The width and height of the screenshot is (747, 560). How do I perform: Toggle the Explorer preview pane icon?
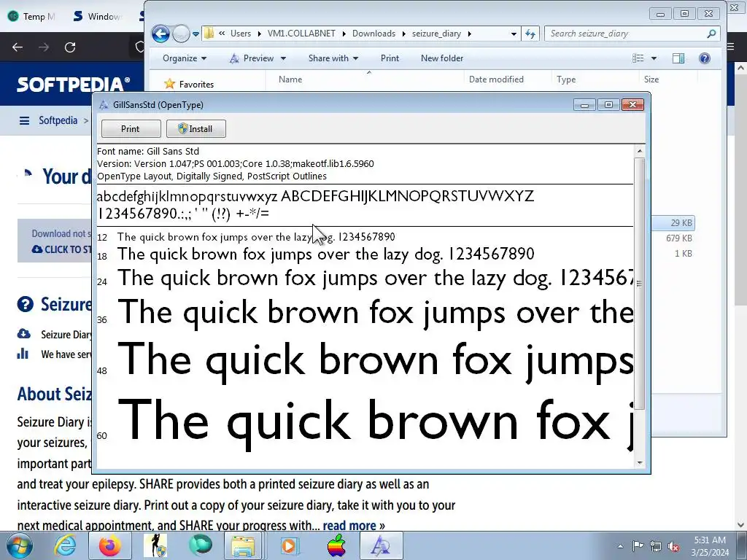(x=678, y=58)
